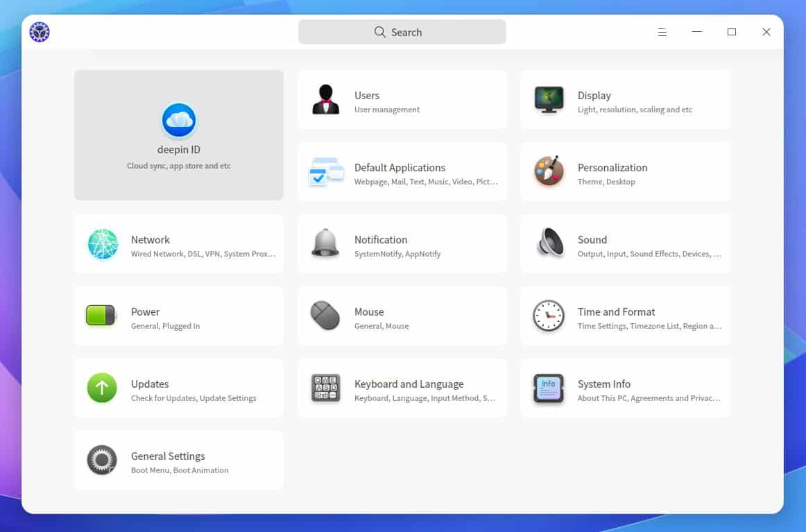Open the Keyboard and Language keys icon
Image resolution: width=806 pixels, height=532 pixels.
(x=325, y=388)
